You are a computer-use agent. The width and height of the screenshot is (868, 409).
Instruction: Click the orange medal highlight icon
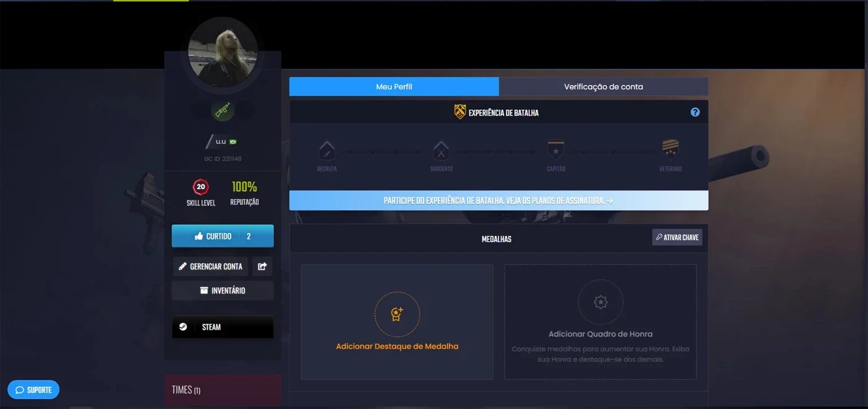(397, 315)
